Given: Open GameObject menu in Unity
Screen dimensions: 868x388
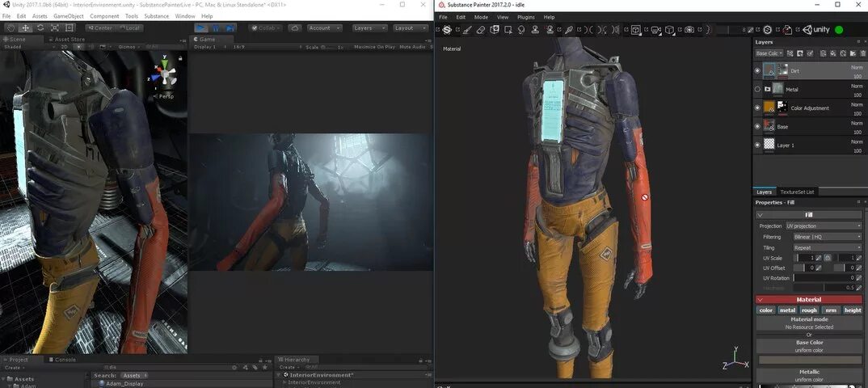Looking at the screenshot, I should click(69, 17).
